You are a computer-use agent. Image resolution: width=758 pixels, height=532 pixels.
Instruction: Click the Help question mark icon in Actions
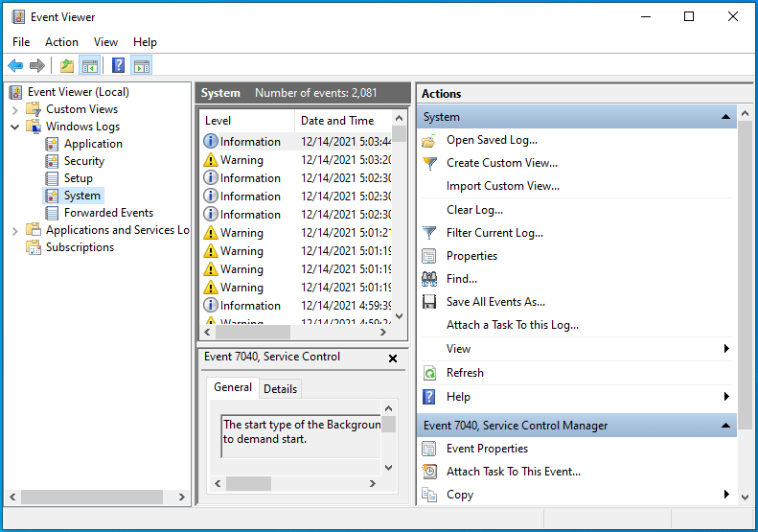(x=429, y=397)
